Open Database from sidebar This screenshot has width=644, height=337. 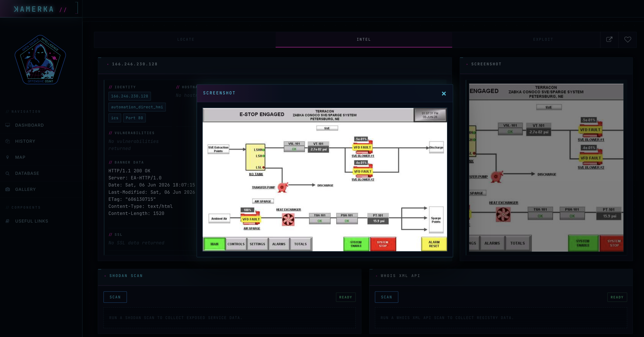tap(27, 173)
